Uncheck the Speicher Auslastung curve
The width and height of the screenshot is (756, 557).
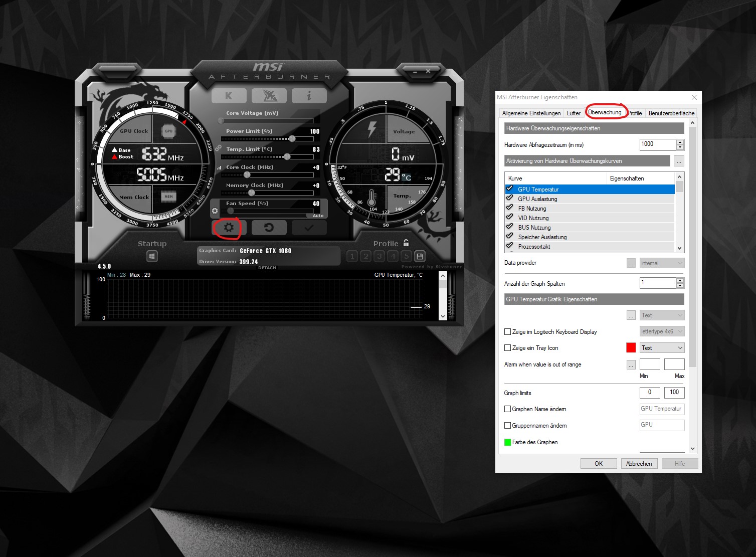[510, 237]
